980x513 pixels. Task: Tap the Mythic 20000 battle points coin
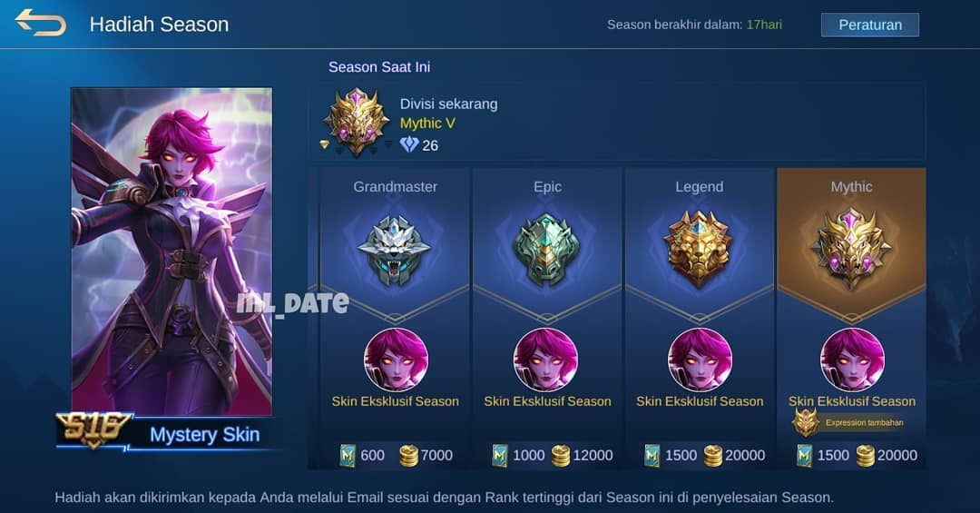click(x=865, y=456)
